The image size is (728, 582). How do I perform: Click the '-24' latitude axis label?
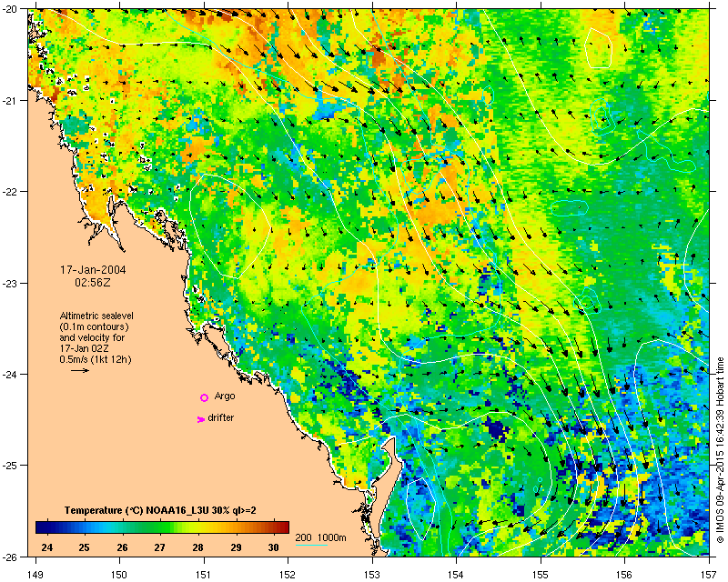(x=11, y=374)
